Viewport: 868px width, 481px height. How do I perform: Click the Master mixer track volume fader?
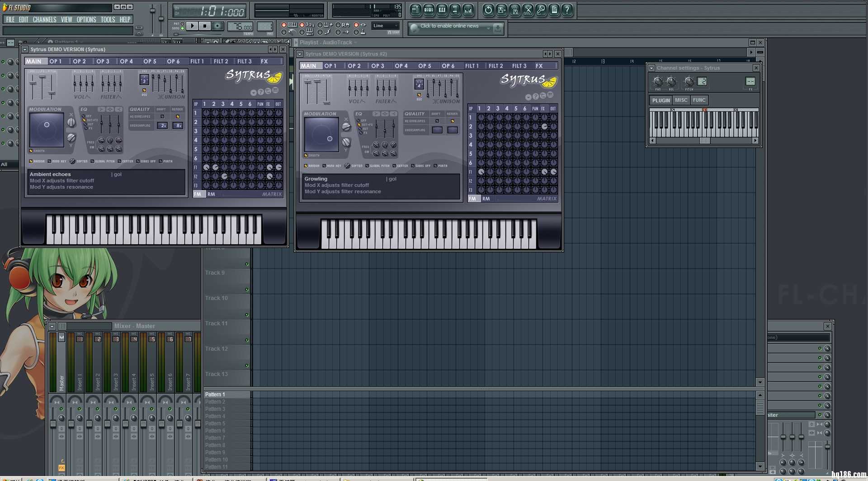tap(53, 424)
